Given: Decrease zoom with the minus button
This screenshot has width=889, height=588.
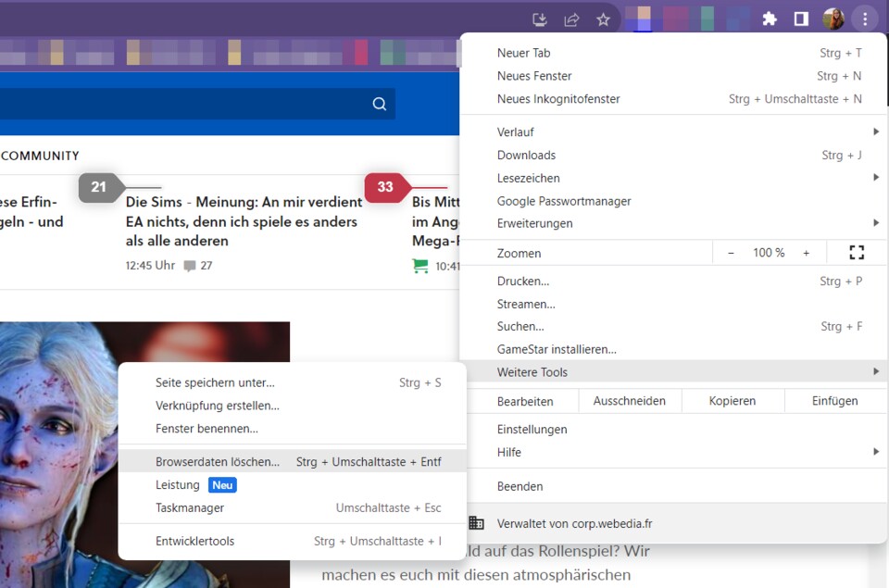Looking at the screenshot, I should (x=731, y=253).
